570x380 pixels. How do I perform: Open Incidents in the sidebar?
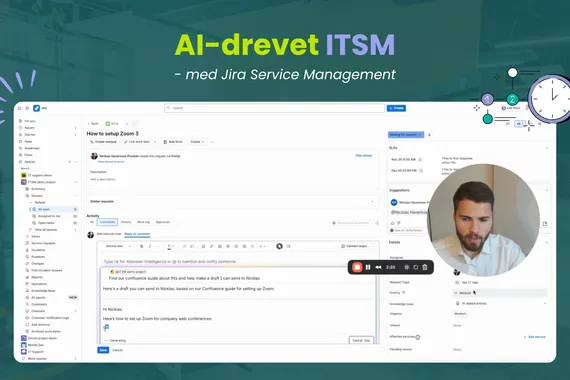tap(38, 250)
